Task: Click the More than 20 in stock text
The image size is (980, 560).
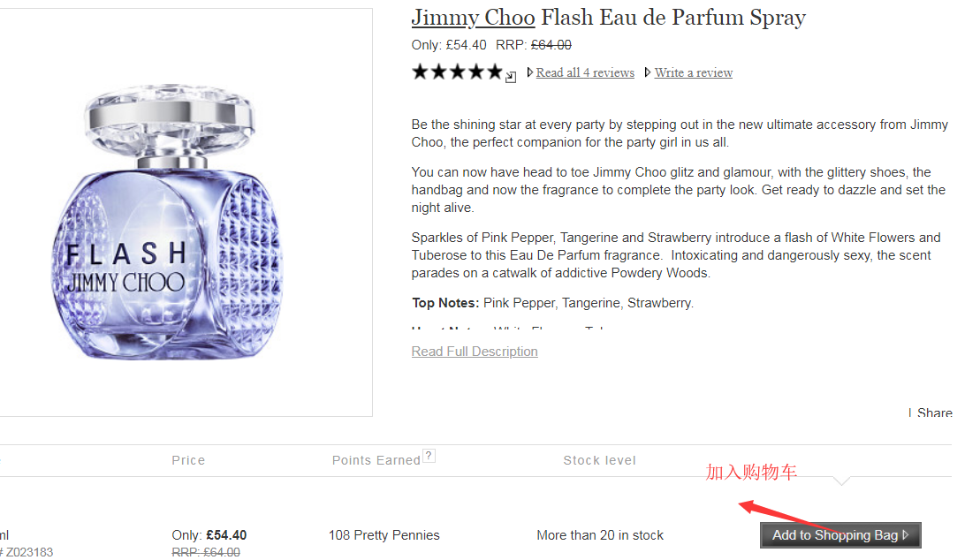Action: [600, 535]
